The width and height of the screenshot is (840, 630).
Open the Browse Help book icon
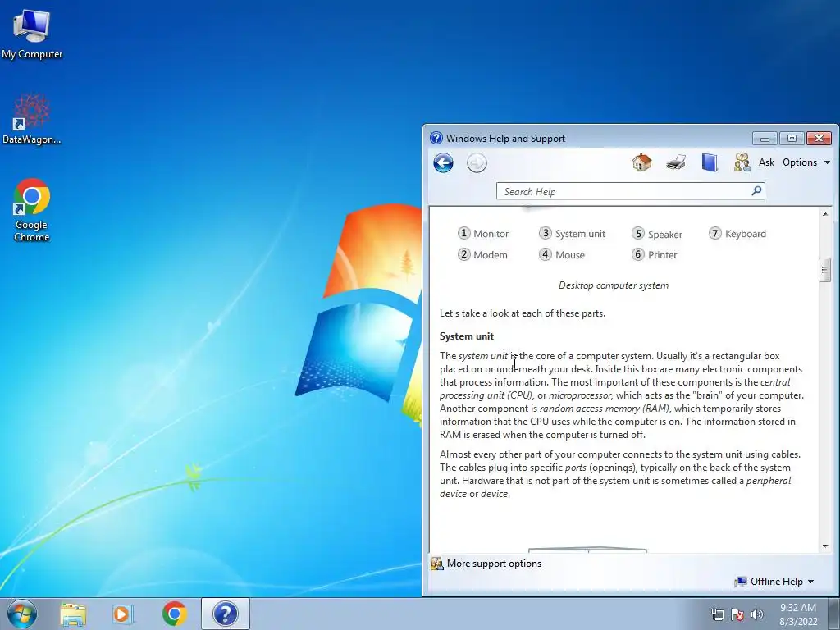(x=710, y=162)
